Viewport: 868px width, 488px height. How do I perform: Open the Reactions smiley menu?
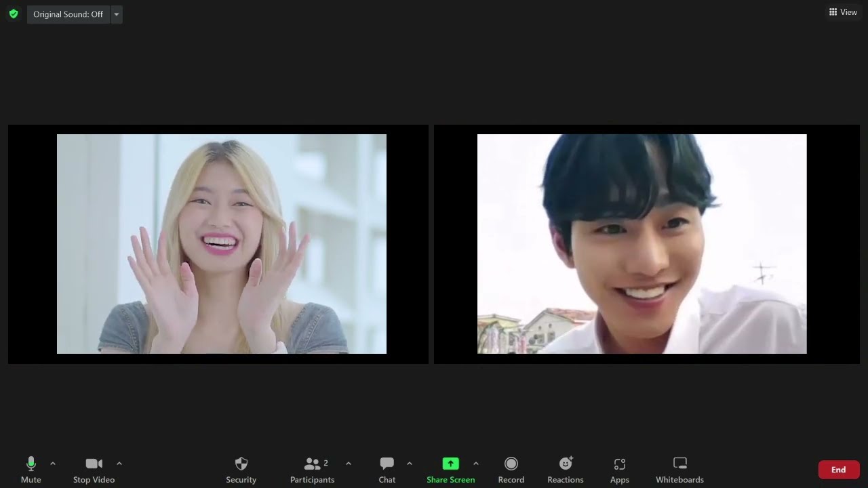[566, 470]
